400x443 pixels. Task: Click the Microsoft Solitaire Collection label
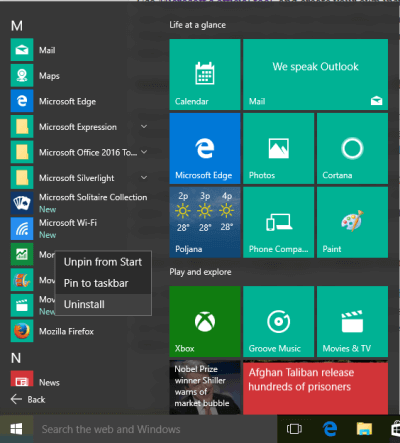[x=93, y=197]
